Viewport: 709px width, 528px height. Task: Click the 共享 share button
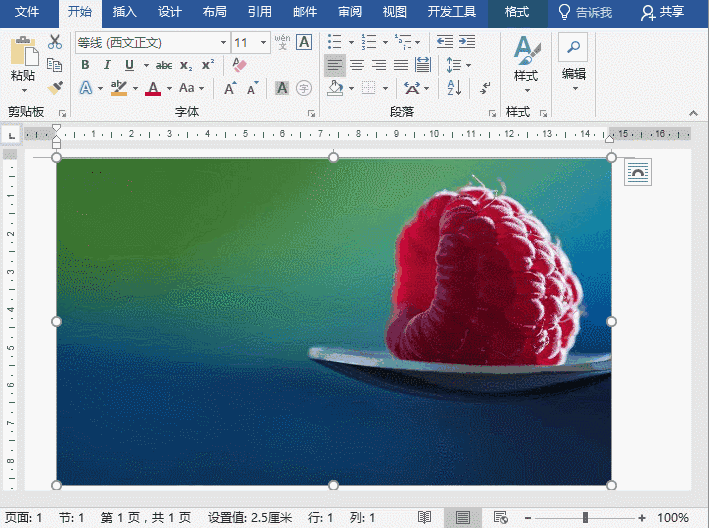663,12
